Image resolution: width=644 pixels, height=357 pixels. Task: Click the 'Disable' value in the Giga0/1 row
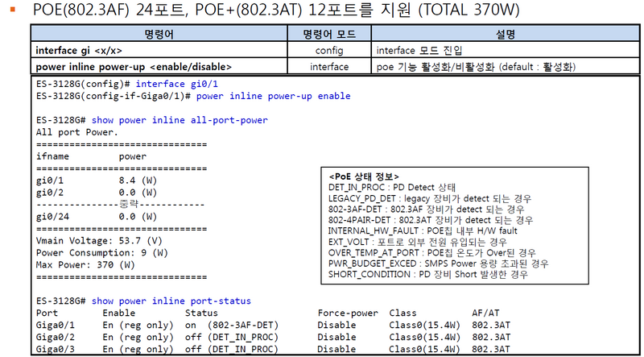point(336,326)
